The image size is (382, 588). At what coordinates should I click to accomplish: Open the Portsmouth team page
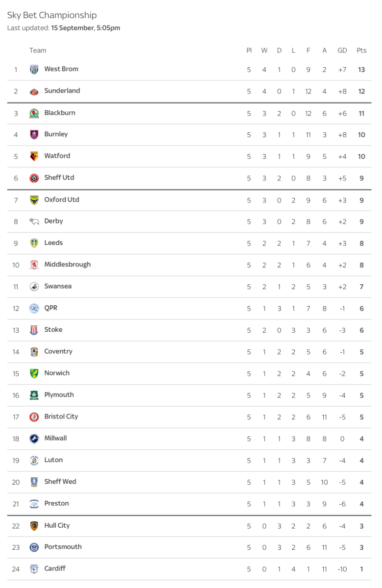click(63, 547)
